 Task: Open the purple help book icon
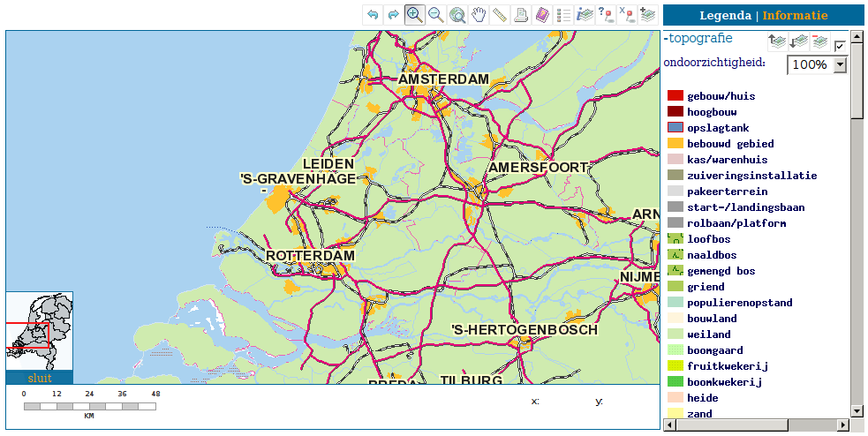(x=542, y=15)
